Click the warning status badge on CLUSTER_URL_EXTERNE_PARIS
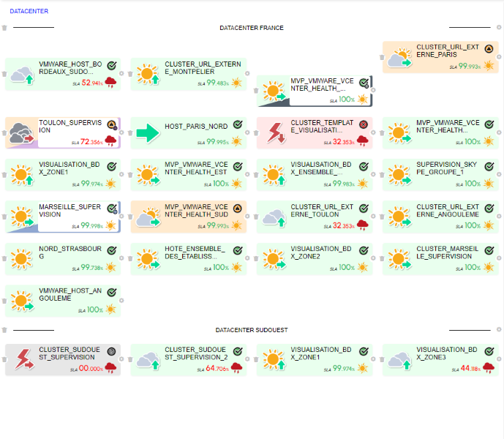Image resolution: width=504 pixels, height=439 pixels. point(489,48)
